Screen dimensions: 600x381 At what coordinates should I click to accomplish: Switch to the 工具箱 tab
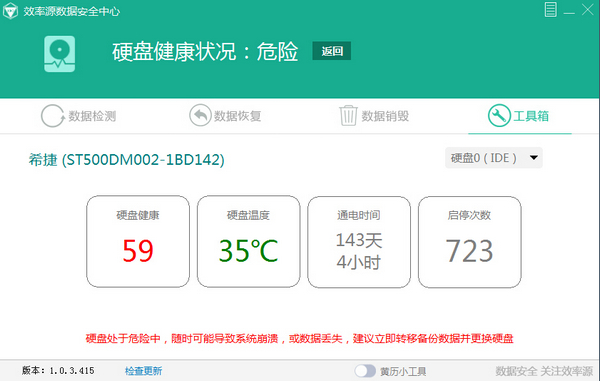pos(518,116)
